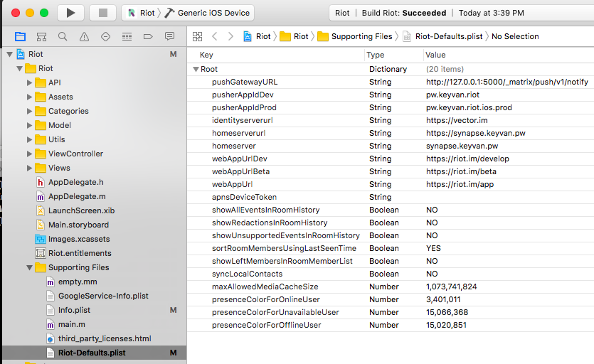Toggle showRedactionsInRoomHistory NO value
The width and height of the screenshot is (594, 364).
pyautogui.click(x=432, y=223)
